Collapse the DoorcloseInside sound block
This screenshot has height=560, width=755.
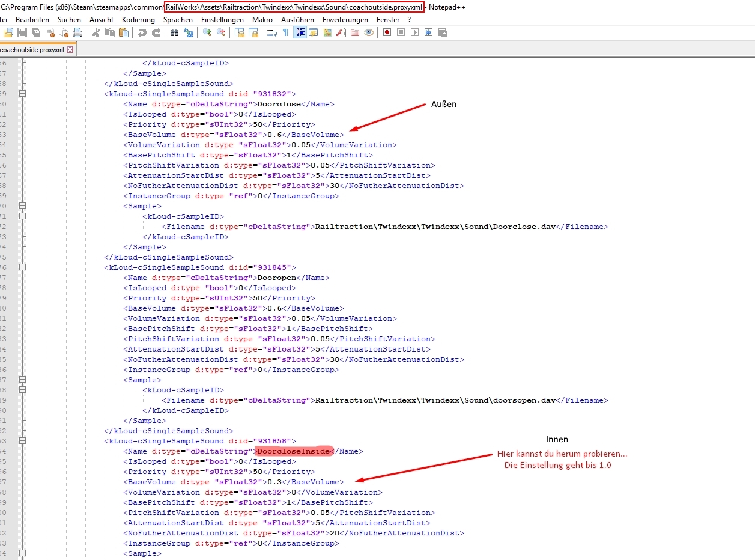[x=23, y=441]
